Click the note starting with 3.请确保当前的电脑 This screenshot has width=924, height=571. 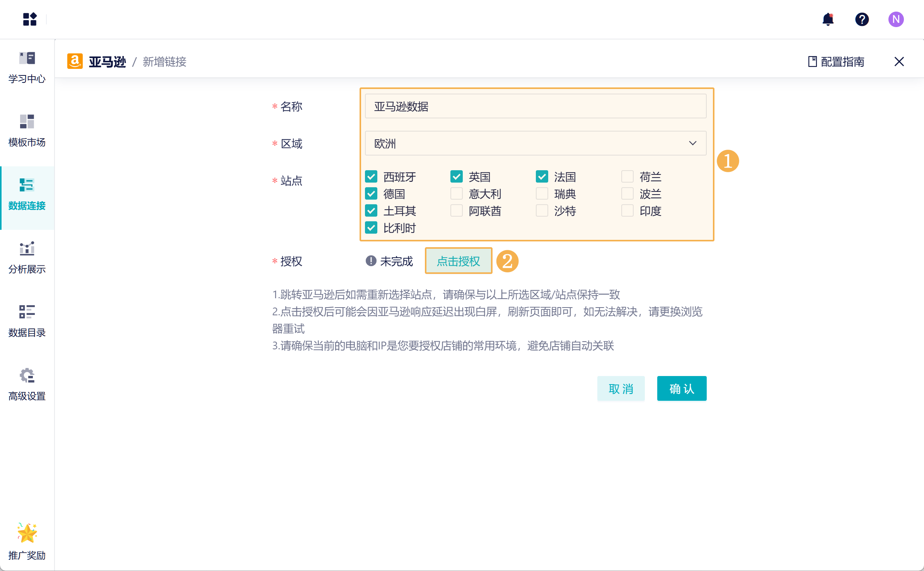click(443, 345)
